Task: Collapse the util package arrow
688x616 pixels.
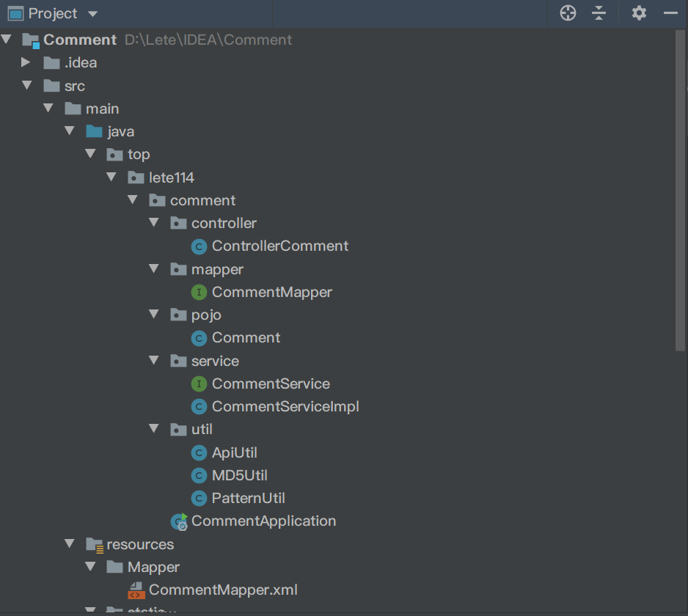Action: click(154, 429)
